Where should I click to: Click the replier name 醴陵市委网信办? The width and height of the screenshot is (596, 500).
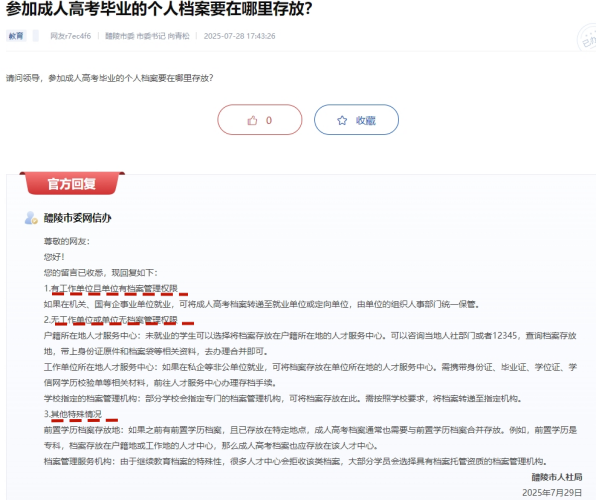[78, 218]
